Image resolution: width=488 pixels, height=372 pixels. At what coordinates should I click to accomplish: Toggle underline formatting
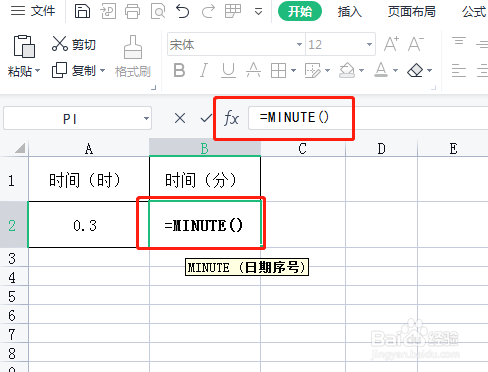coord(228,70)
